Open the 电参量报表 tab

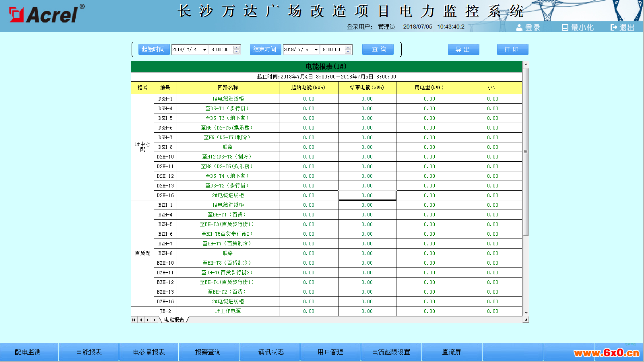click(x=149, y=352)
